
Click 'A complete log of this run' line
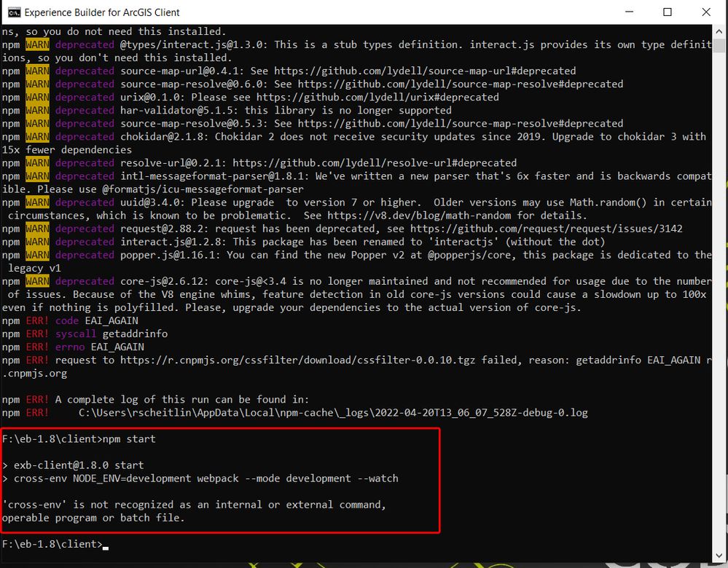point(155,400)
